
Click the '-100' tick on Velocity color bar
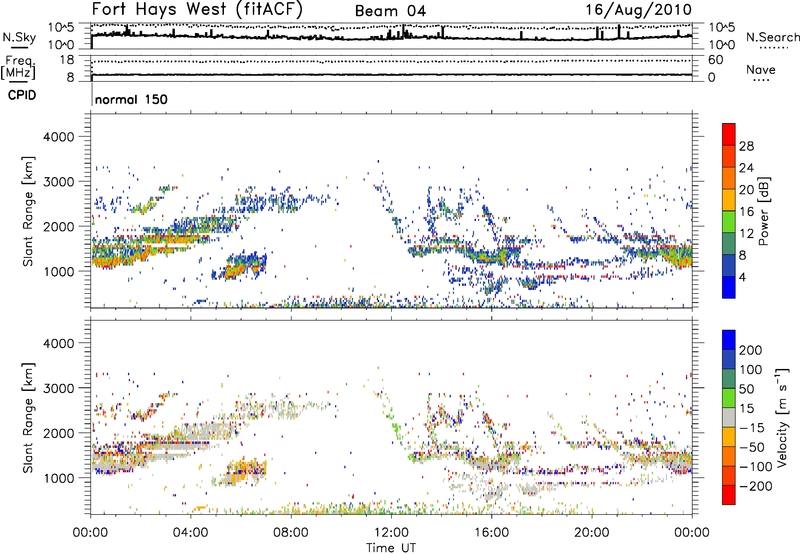pos(756,467)
